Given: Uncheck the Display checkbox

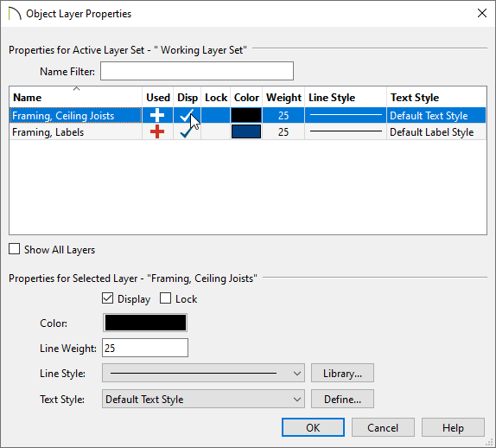Looking at the screenshot, I should (x=107, y=298).
